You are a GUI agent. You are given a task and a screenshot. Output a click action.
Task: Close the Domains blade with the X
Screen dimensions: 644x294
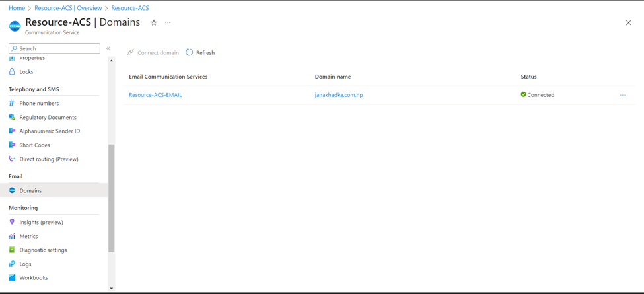628,23
